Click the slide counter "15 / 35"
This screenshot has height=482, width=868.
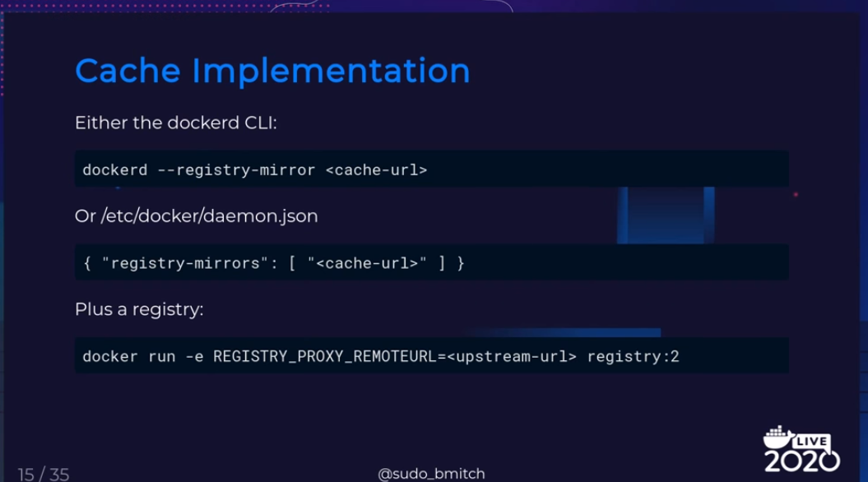pos(43,475)
